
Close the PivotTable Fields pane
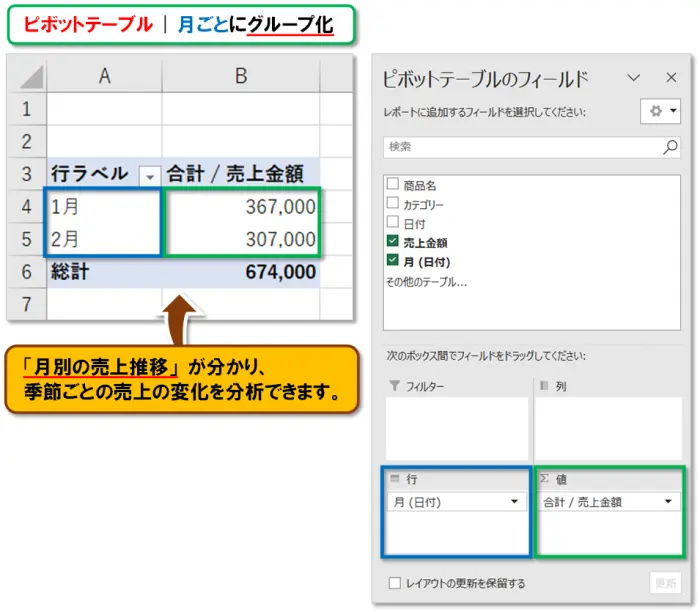(671, 78)
